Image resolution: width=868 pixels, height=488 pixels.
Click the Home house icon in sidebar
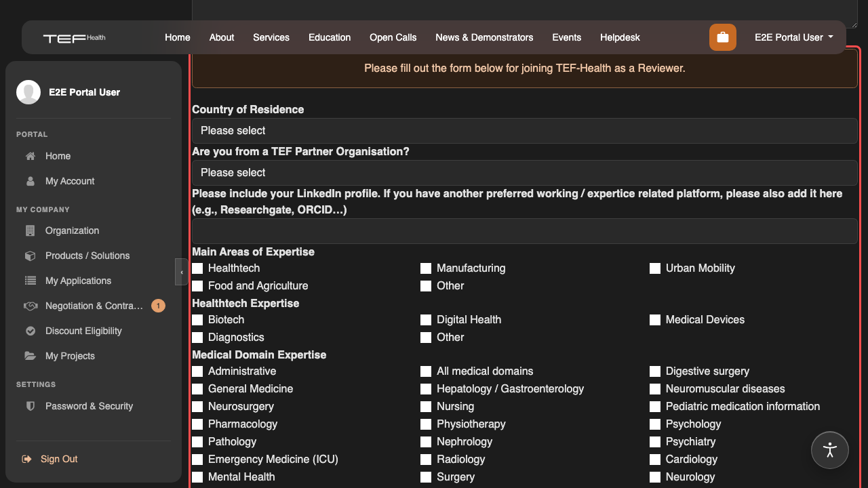click(x=30, y=156)
